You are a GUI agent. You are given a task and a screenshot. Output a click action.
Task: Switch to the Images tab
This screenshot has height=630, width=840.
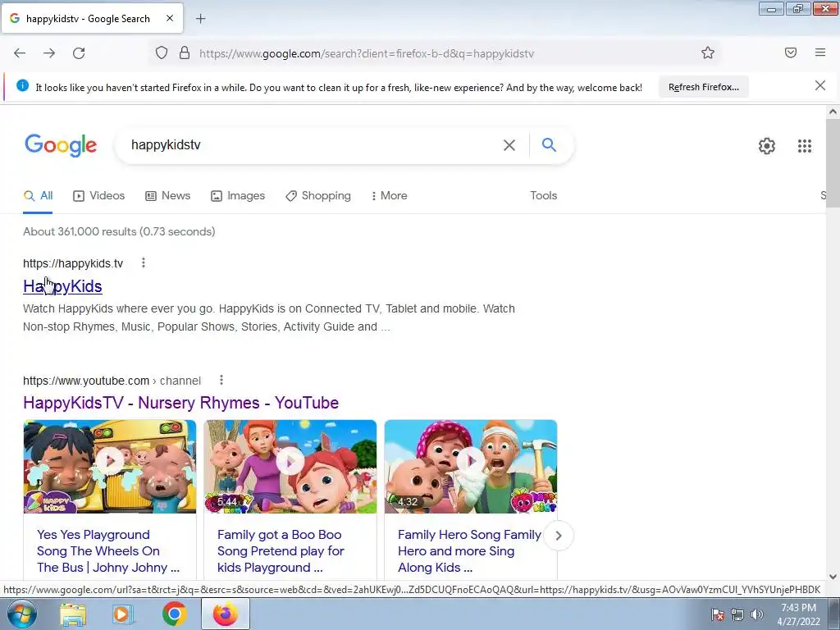[238, 195]
